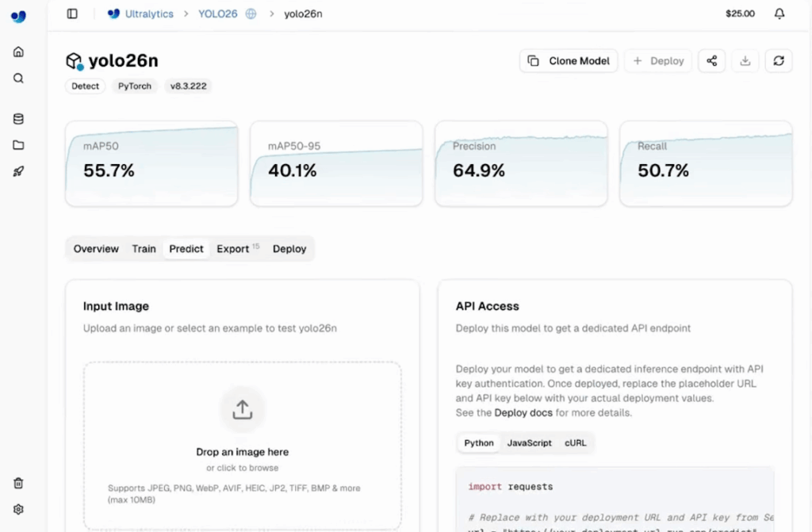
Task: Open the Home icon in sidebar
Action: point(18,52)
